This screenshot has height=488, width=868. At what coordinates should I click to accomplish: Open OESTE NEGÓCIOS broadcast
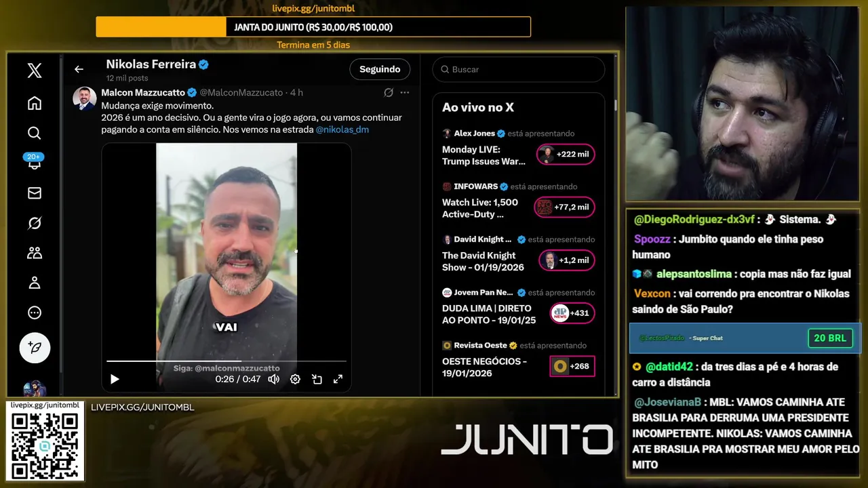coord(484,367)
